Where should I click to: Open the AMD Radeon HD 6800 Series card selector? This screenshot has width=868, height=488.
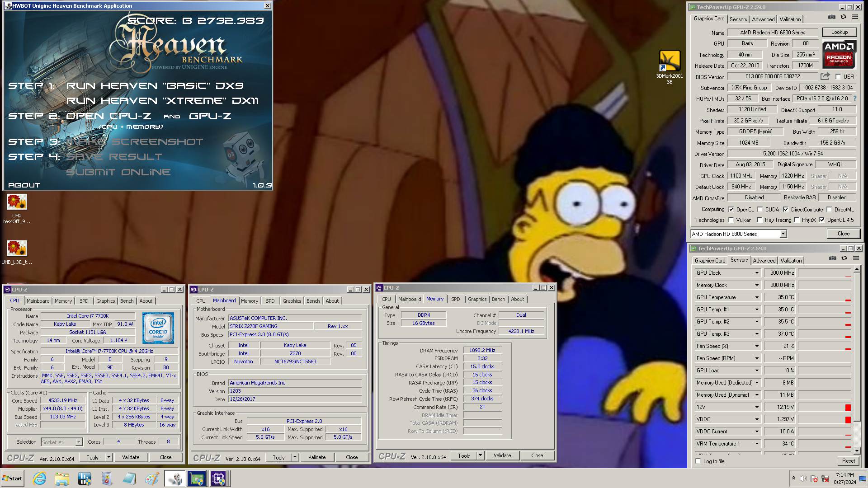[x=739, y=234]
